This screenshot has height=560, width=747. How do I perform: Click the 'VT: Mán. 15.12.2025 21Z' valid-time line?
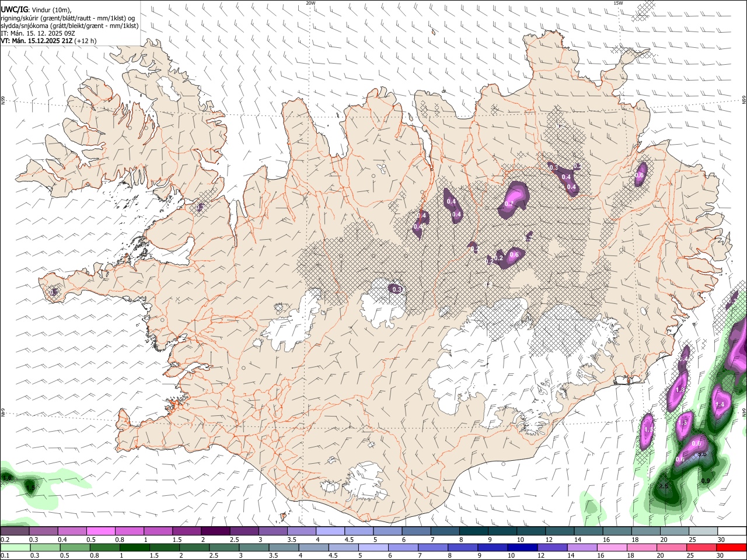[x=36, y=41]
